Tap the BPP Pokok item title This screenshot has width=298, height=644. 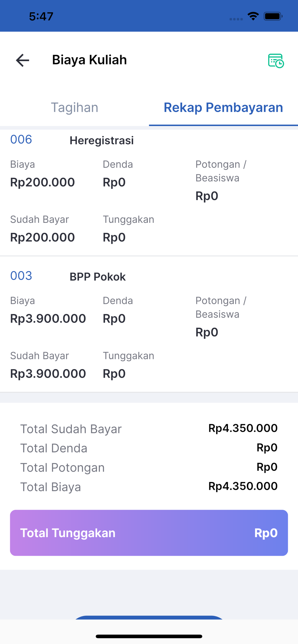pyautogui.click(x=97, y=277)
